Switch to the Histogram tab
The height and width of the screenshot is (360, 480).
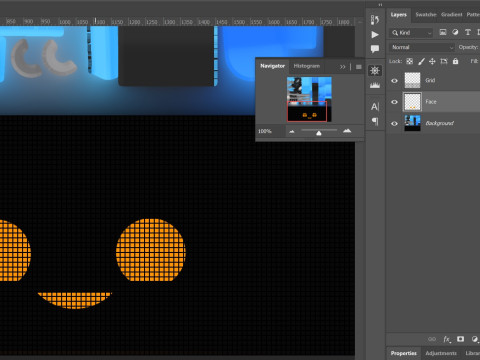pyautogui.click(x=307, y=66)
